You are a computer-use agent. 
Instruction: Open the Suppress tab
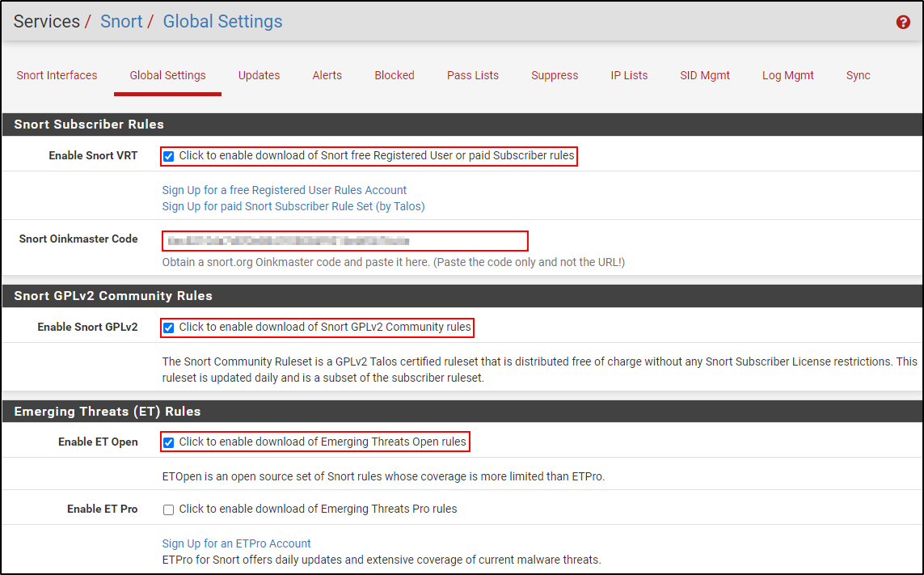point(554,75)
